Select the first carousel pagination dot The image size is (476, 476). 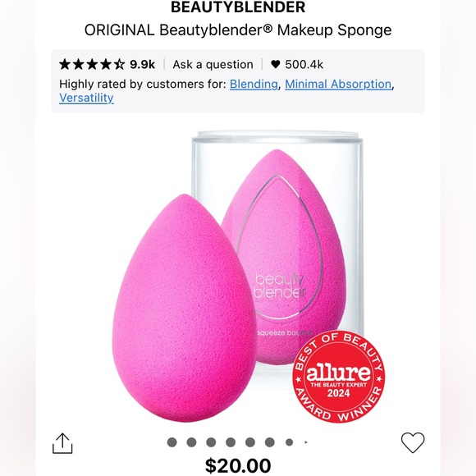coord(172,442)
